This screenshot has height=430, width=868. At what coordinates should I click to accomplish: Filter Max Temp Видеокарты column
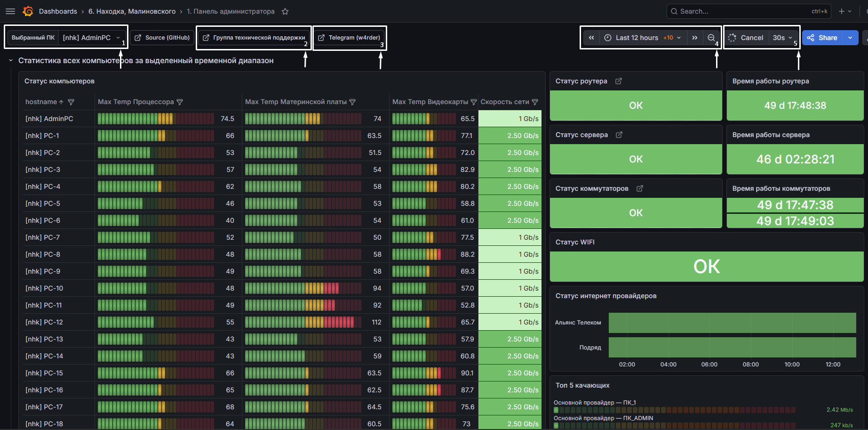point(474,102)
